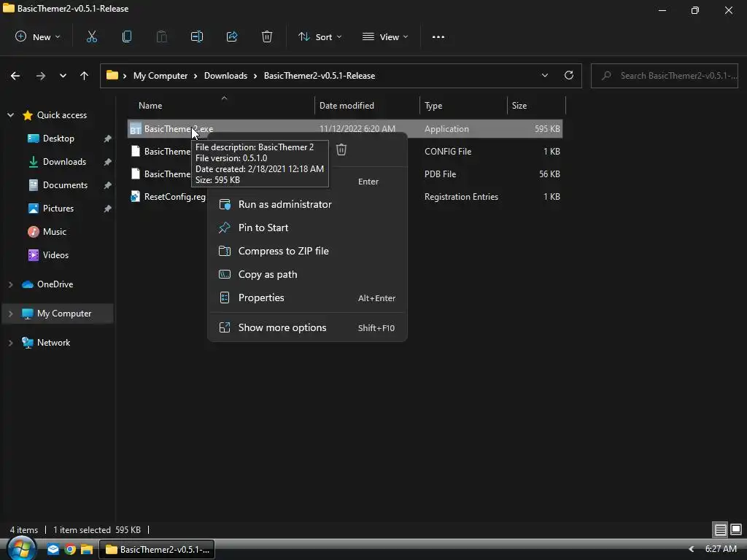Viewport: 747px width, 560px height.
Task: Switch to details view icon in status bar
Action: [720, 529]
